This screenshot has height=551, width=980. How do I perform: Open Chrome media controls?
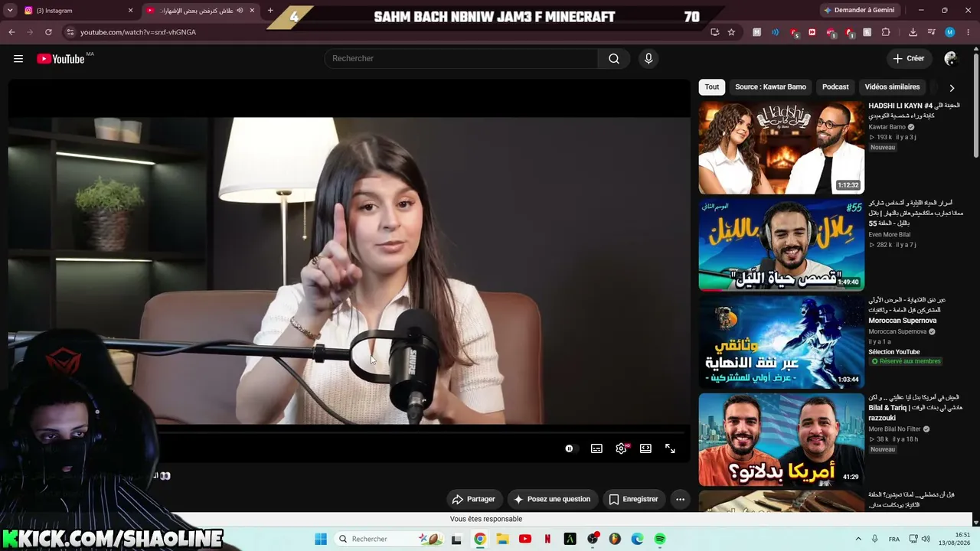pyautogui.click(x=931, y=32)
